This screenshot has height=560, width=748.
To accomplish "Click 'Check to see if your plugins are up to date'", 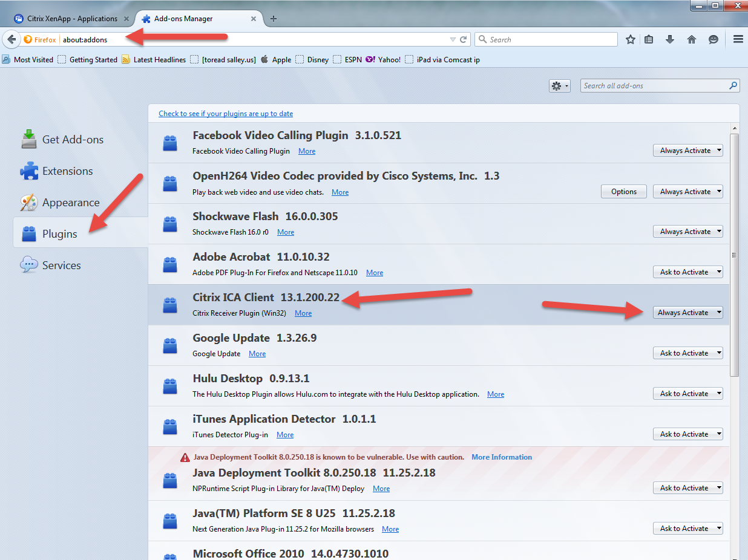I will [x=226, y=114].
